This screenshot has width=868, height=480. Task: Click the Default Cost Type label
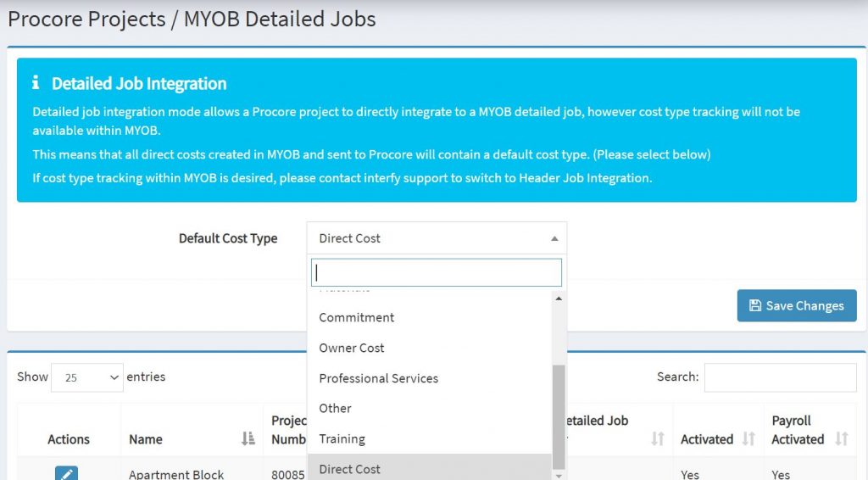pyautogui.click(x=228, y=238)
